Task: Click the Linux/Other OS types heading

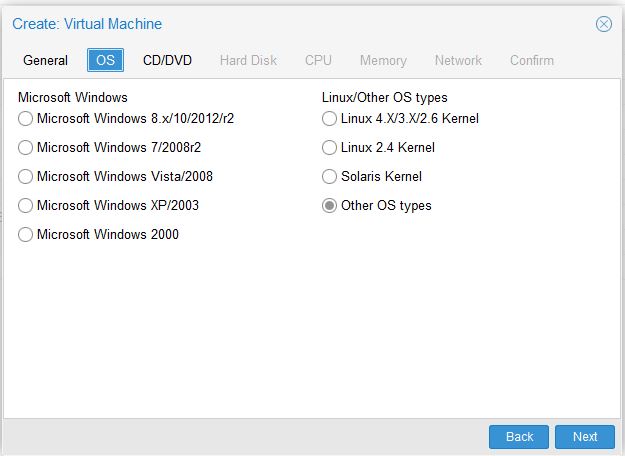Action: 385,97
